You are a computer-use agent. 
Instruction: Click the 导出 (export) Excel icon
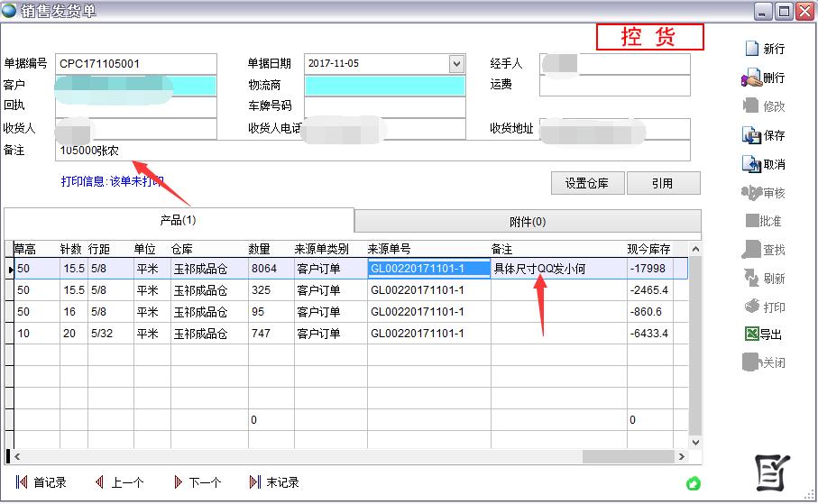pyautogui.click(x=750, y=334)
